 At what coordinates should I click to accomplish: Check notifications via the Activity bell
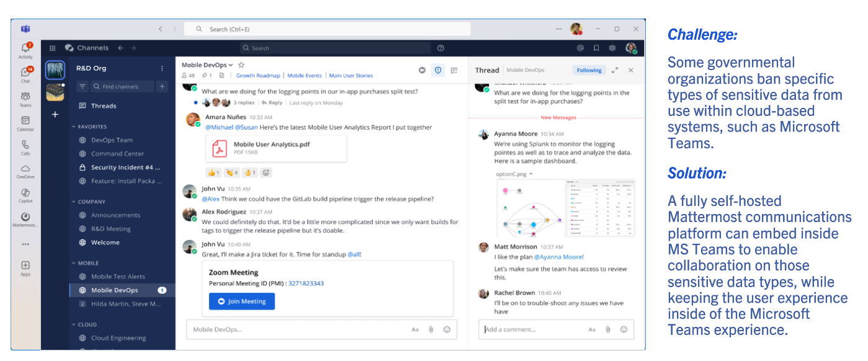[25, 45]
